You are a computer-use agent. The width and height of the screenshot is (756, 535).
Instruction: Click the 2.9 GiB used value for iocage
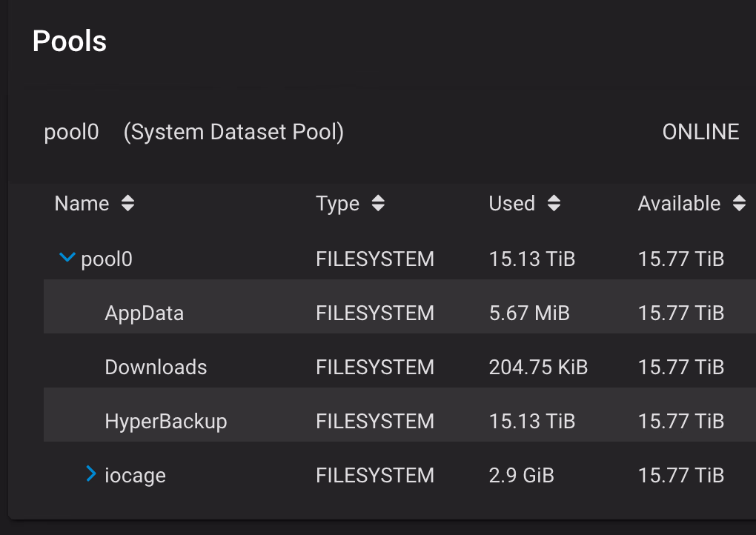tap(521, 475)
